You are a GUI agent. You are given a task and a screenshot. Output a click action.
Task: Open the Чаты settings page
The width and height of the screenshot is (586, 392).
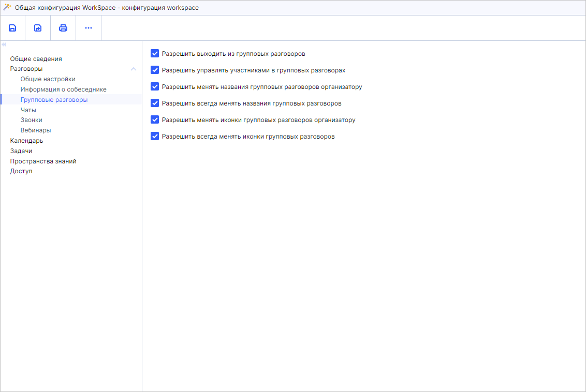click(x=28, y=110)
